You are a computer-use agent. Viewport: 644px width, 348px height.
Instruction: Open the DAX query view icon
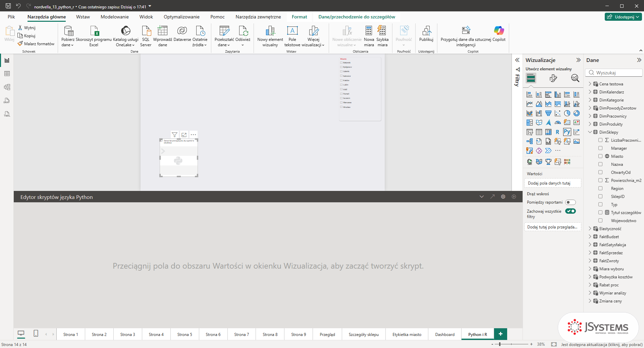[x=7, y=100]
